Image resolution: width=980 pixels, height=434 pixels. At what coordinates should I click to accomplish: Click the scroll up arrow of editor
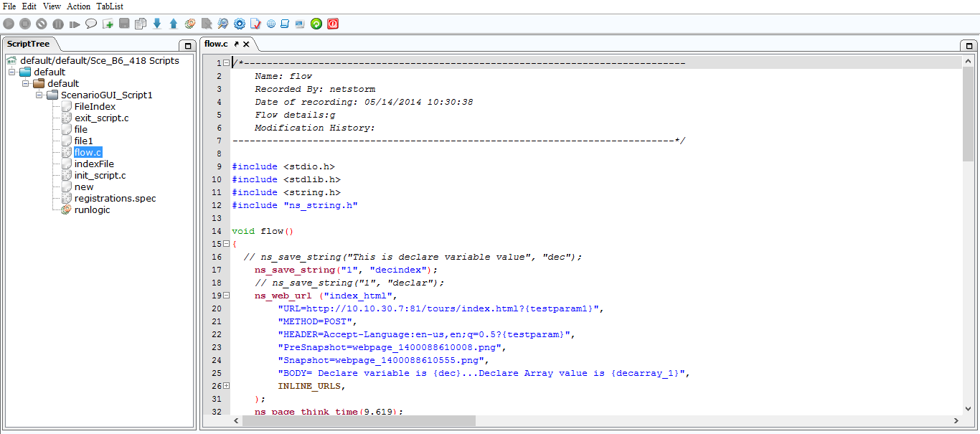click(x=968, y=62)
